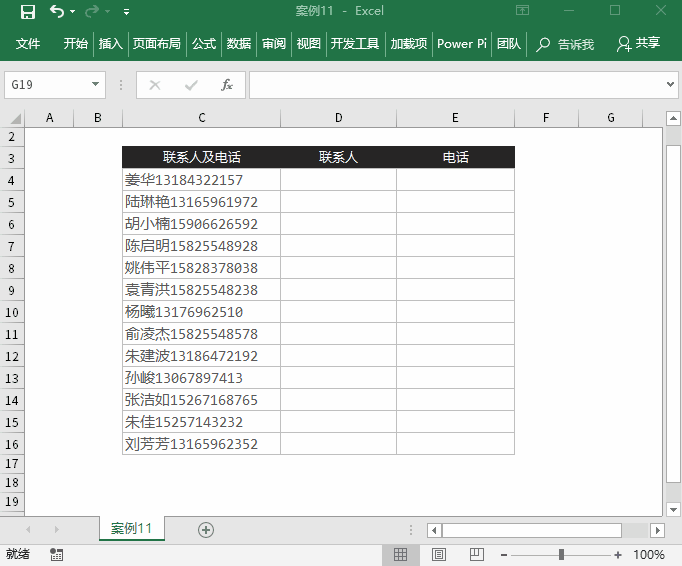
Task: Select cell 杨曦13176962510
Action: pos(201,312)
